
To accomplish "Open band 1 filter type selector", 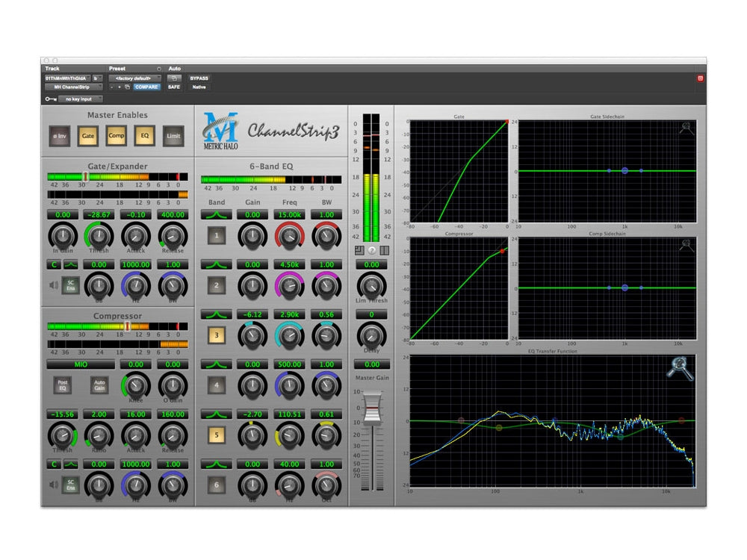I will pyautogui.click(x=217, y=215).
